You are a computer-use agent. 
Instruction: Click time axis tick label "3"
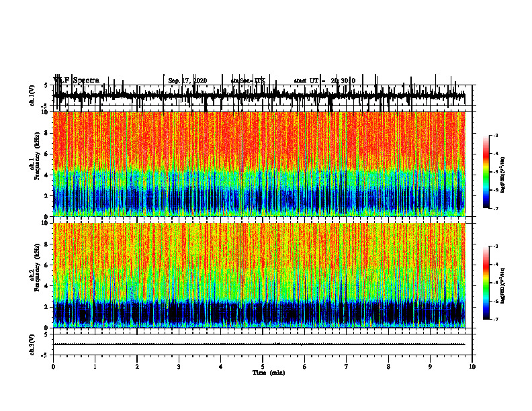pos(179,367)
